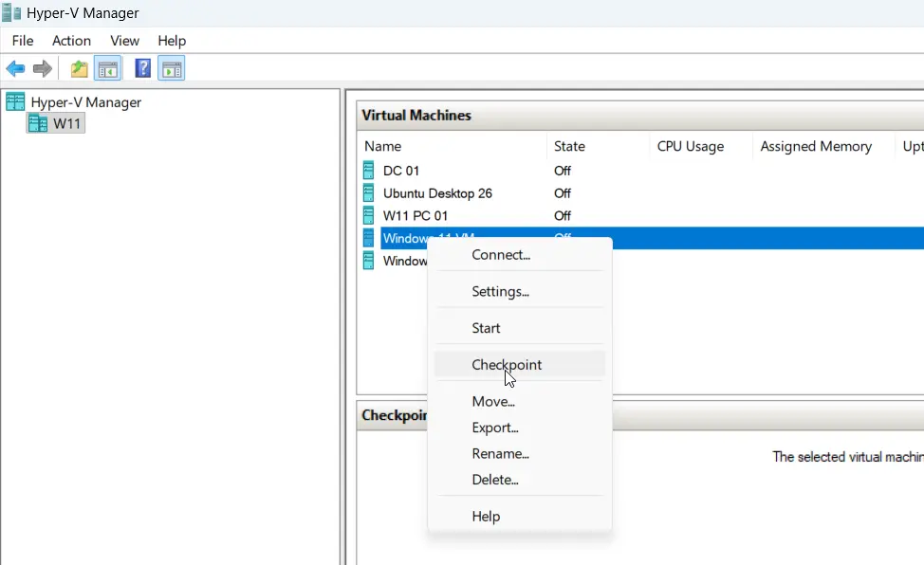
Task: Choose Settings... from the context menu
Action: coord(520,291)
